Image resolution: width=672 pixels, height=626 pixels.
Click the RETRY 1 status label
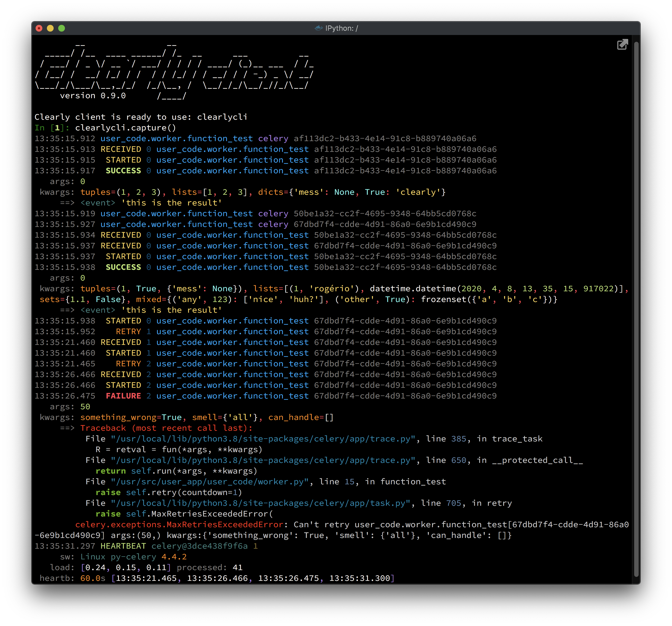tap(128, 331)
